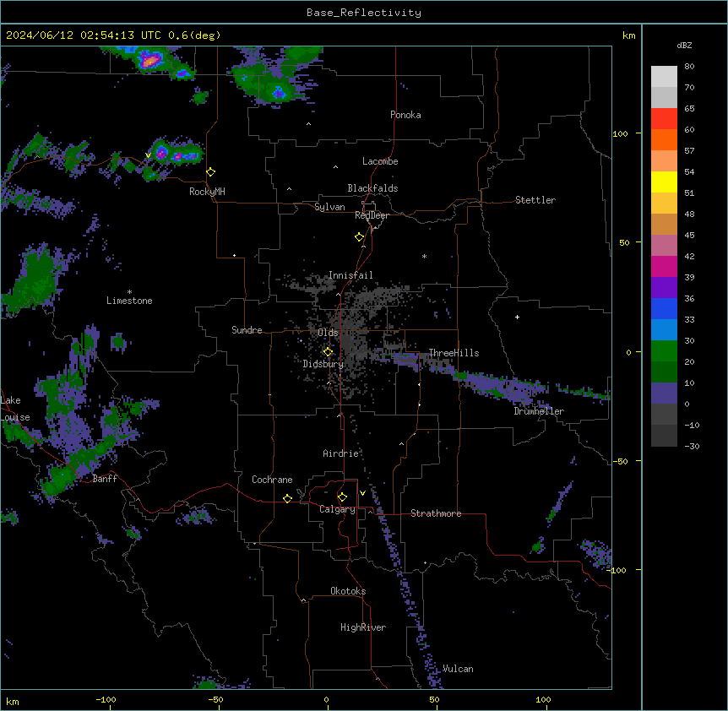Image resolution: width=728 pixels, height=711 pixels.
Task: Click the HighRiver label
Action: pyautogui.click(x=363, y=627)
